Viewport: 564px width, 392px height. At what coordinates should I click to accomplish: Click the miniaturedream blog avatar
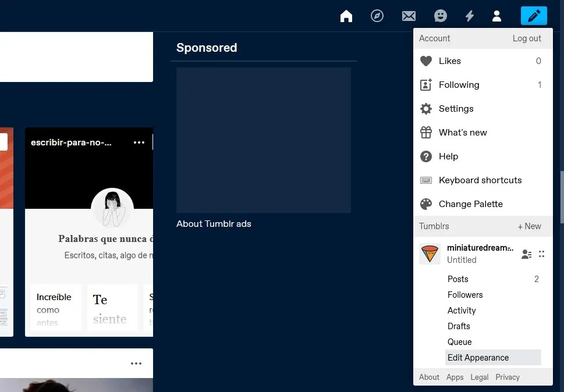point(430,254)
